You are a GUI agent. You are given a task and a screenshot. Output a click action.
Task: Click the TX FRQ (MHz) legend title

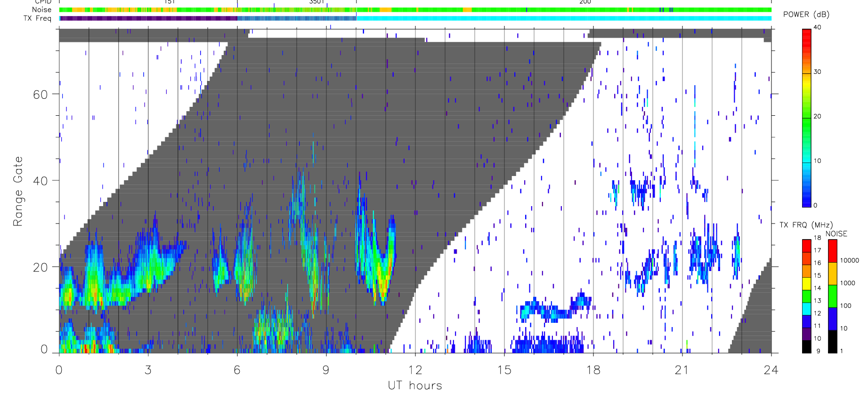[806, 225]
